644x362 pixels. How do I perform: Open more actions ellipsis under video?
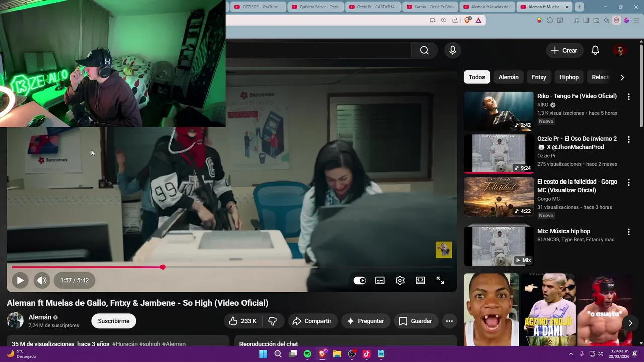[x=449, y=321]
